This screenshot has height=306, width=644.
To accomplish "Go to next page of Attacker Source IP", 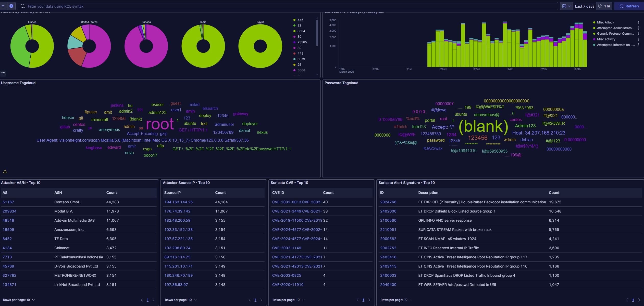I will point(261,300).
